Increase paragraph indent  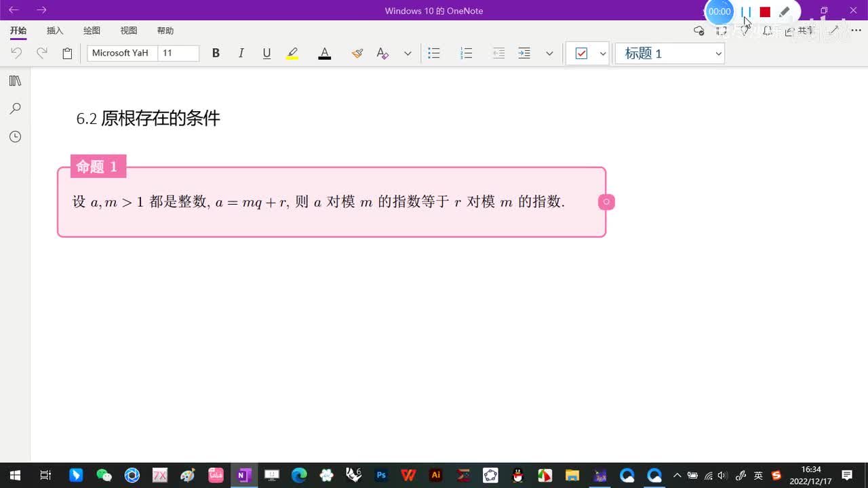coord(524,53)
